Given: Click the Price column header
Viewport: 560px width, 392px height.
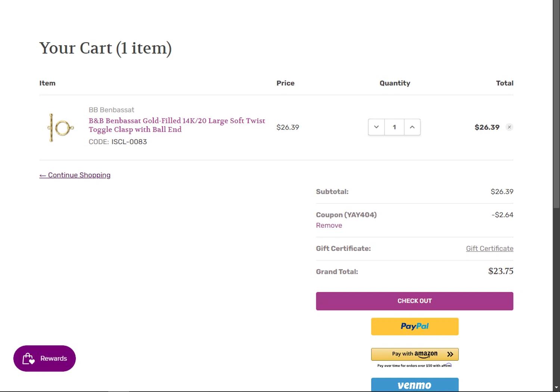Looking at the screenshot, I should 285,83.
